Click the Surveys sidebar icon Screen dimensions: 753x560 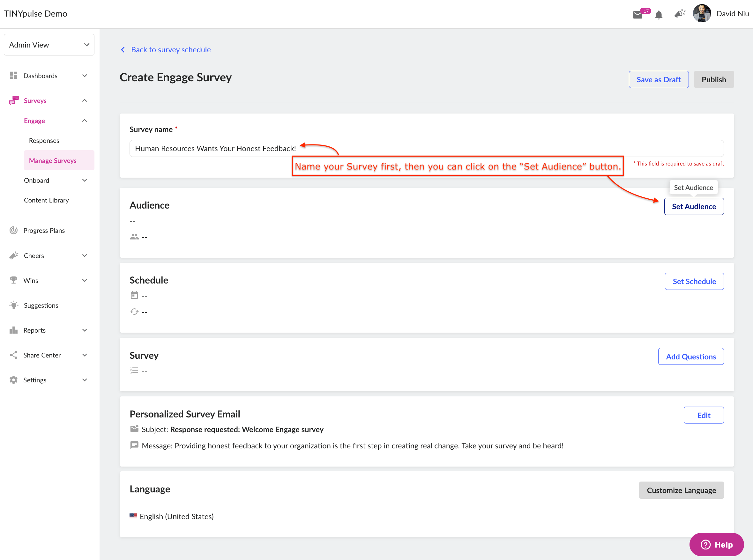pyautogui.click(x=14, y=100)
